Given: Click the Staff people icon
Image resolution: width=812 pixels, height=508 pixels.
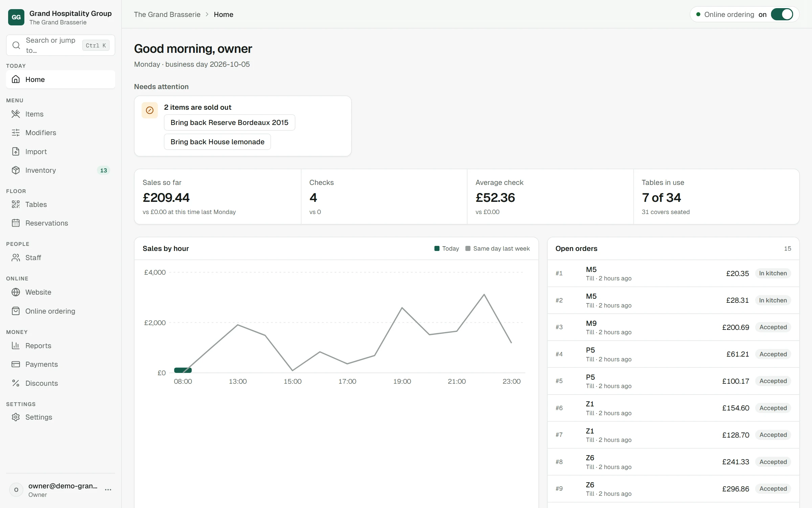Looking at the screenshot, I should (16, 257).
